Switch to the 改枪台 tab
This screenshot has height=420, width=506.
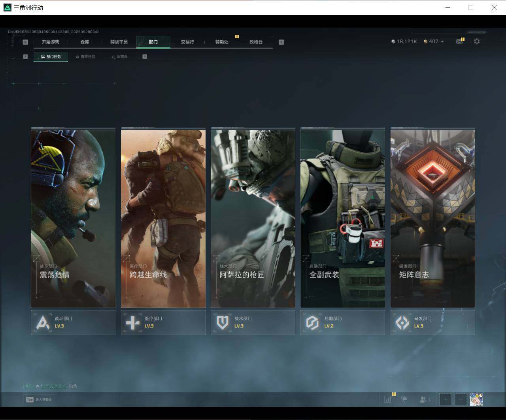[256, 42]
